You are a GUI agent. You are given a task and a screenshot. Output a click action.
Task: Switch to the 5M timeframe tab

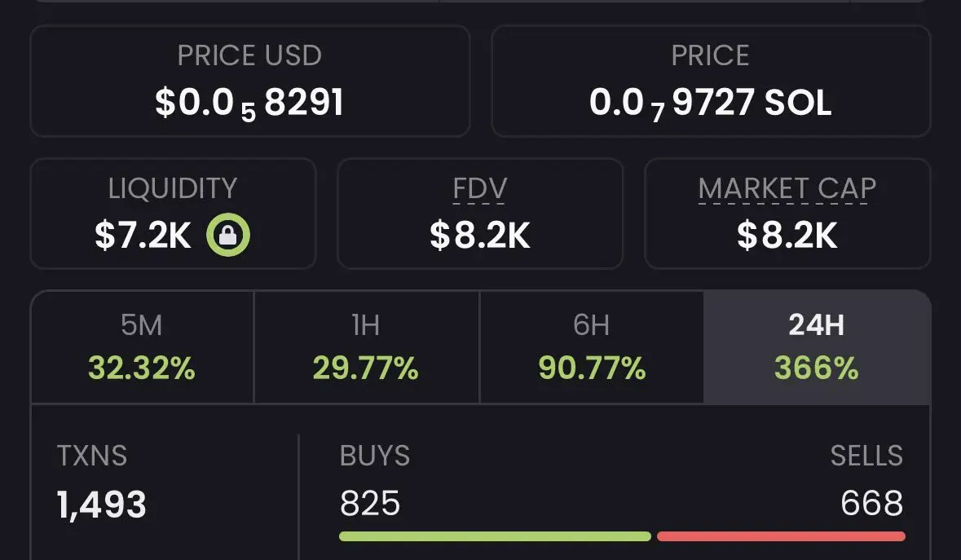click(142, 348)
